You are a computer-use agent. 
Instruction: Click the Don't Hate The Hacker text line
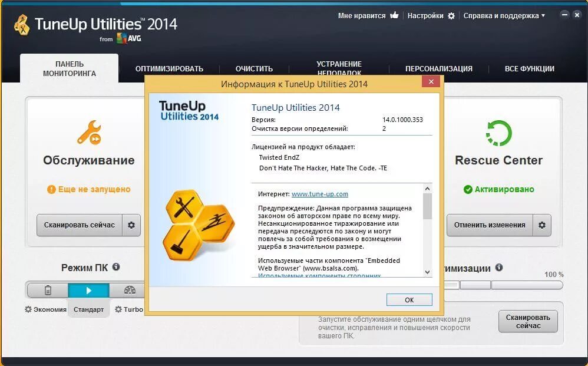(323, 168)
